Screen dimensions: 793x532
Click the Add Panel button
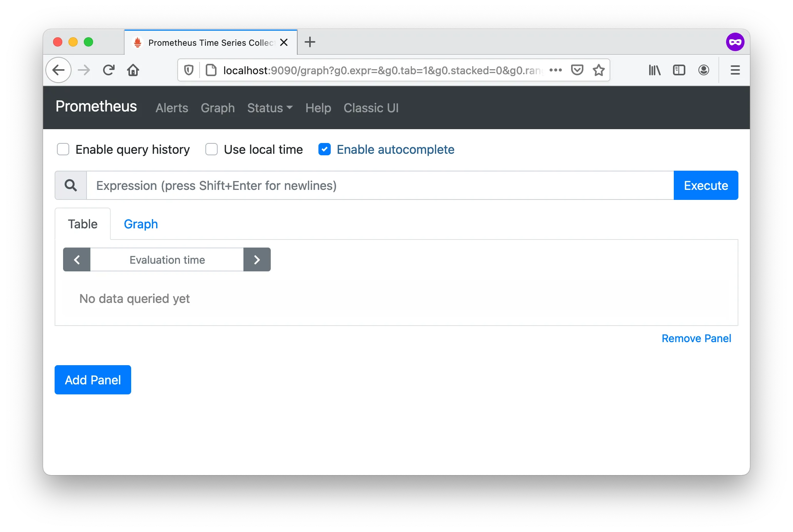pyautogui.click(x=93, y=380)
